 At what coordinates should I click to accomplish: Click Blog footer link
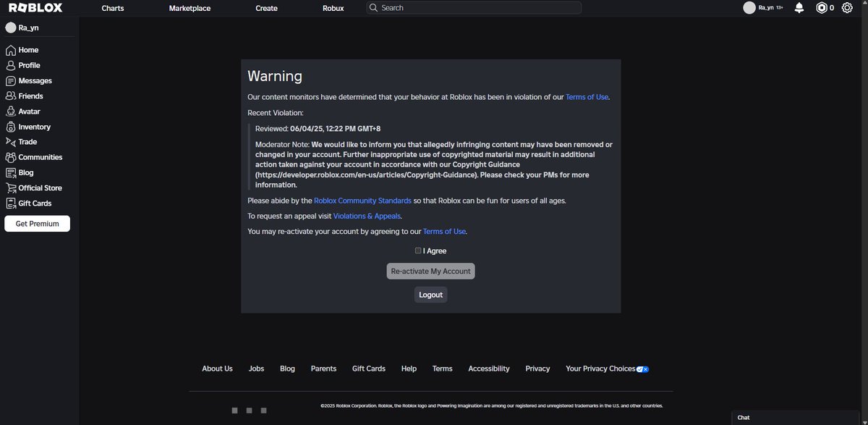click(287, 369)
